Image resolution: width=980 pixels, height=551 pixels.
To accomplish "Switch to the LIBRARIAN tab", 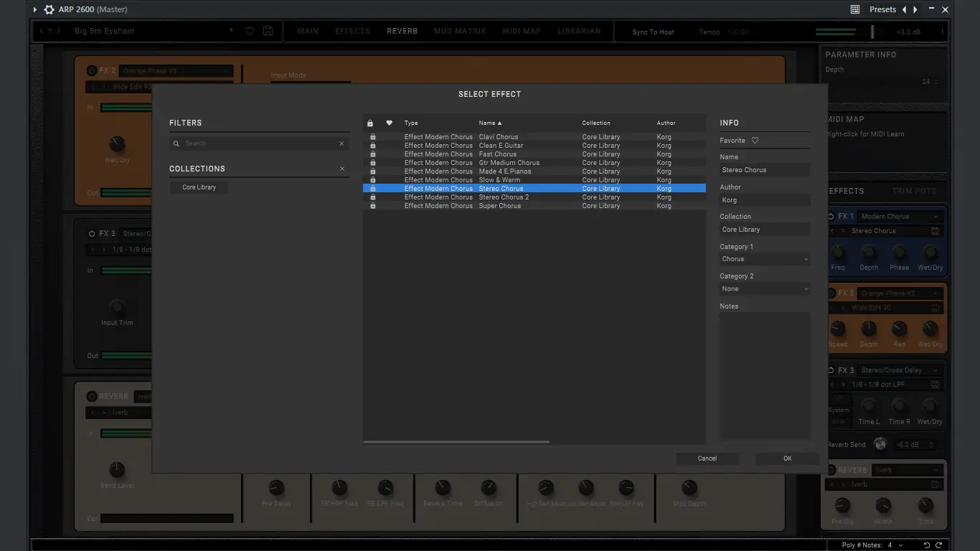I will pos(579,32).
